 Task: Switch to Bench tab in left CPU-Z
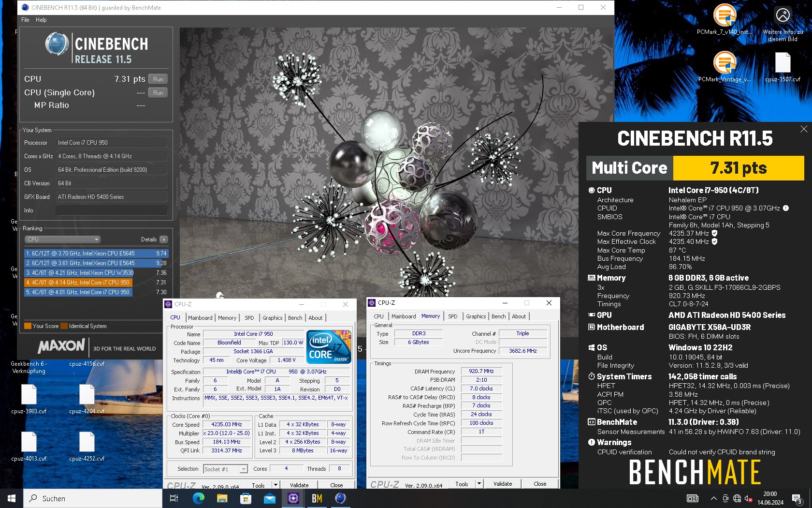pos(295,318)
